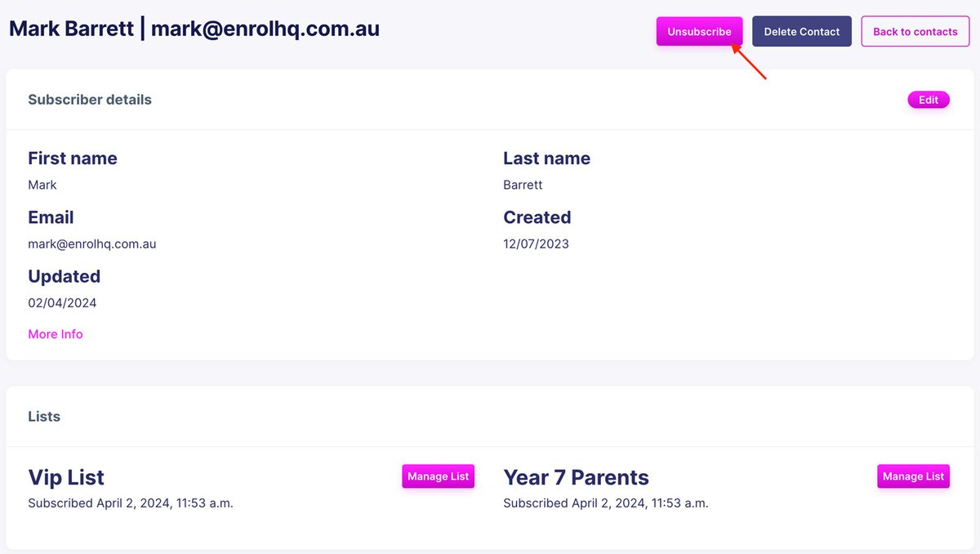Manage the Vip List subscription
The width and height of the screenshot is (980, 554).
pos(438,476)
